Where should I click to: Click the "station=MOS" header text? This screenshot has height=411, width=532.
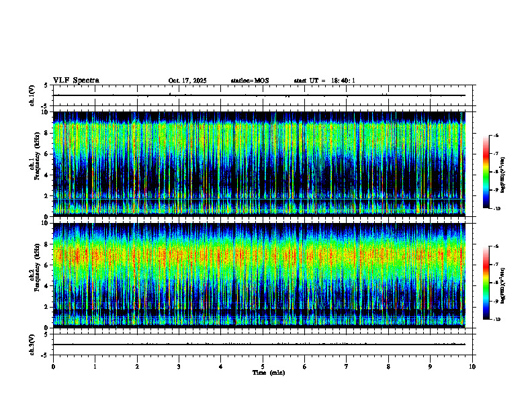tap(250, 81)
